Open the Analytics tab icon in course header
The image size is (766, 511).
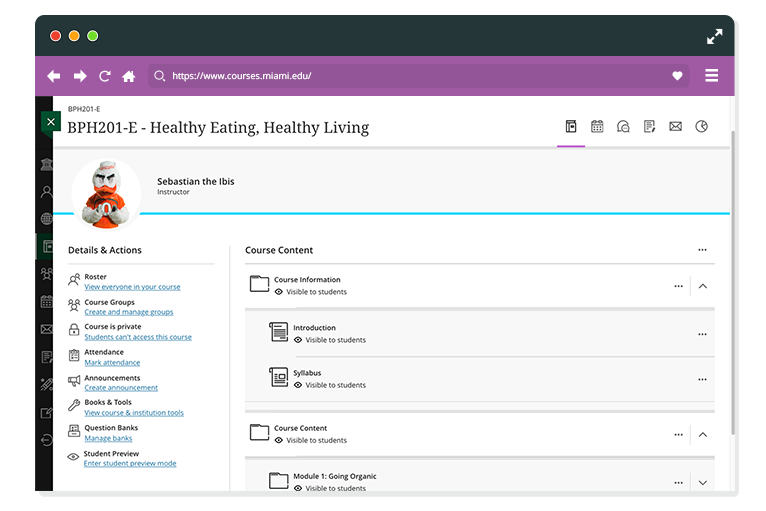(x=702, y=127)
